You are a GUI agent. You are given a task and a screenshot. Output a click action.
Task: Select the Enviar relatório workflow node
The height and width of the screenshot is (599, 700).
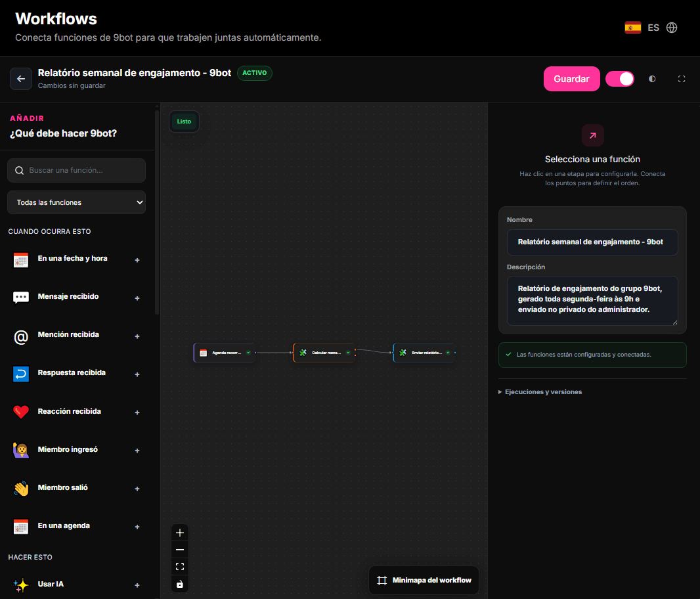tap(424, 353)
